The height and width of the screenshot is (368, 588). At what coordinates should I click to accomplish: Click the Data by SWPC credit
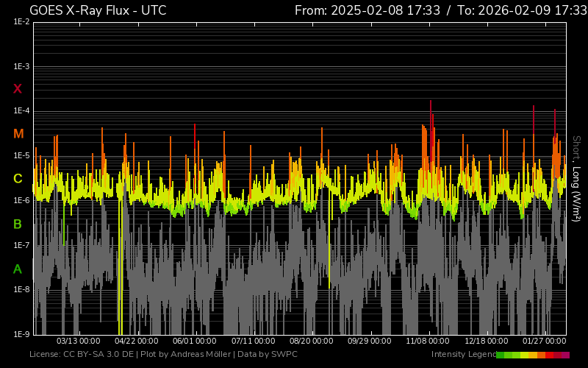point(273,355)
